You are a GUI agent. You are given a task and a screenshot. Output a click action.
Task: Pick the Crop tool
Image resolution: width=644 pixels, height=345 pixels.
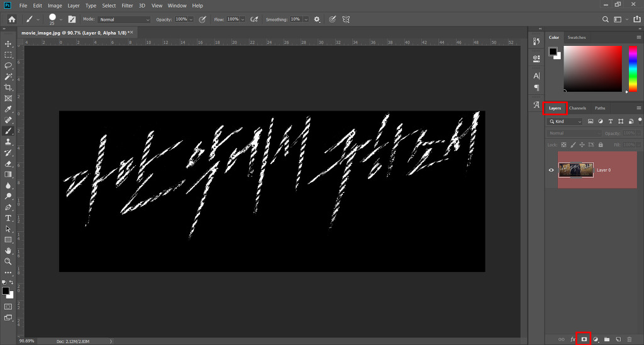8,87
